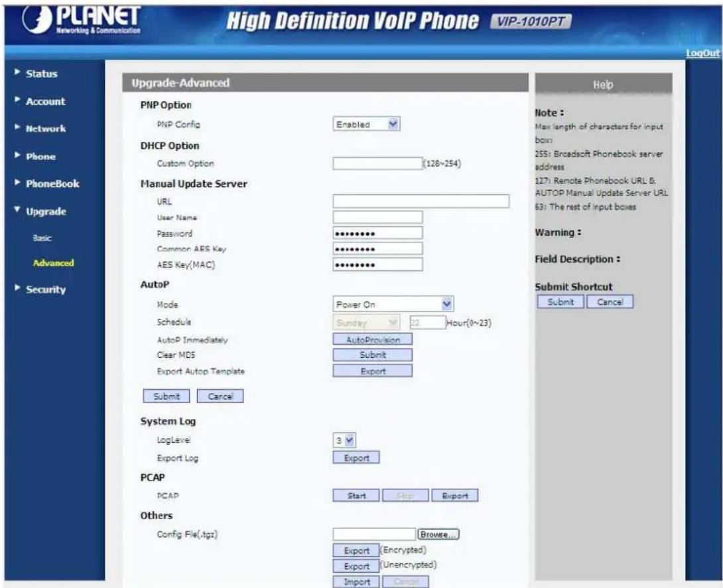This screenshot has width=723, height=588.
Task: Click the Password input box
Action: (377, 233)
